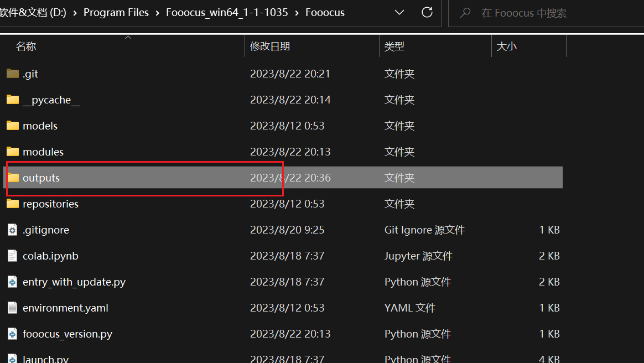Screen dimensions: 644x363
Task: Click the search magnifier icon
Action: [465, 13]
